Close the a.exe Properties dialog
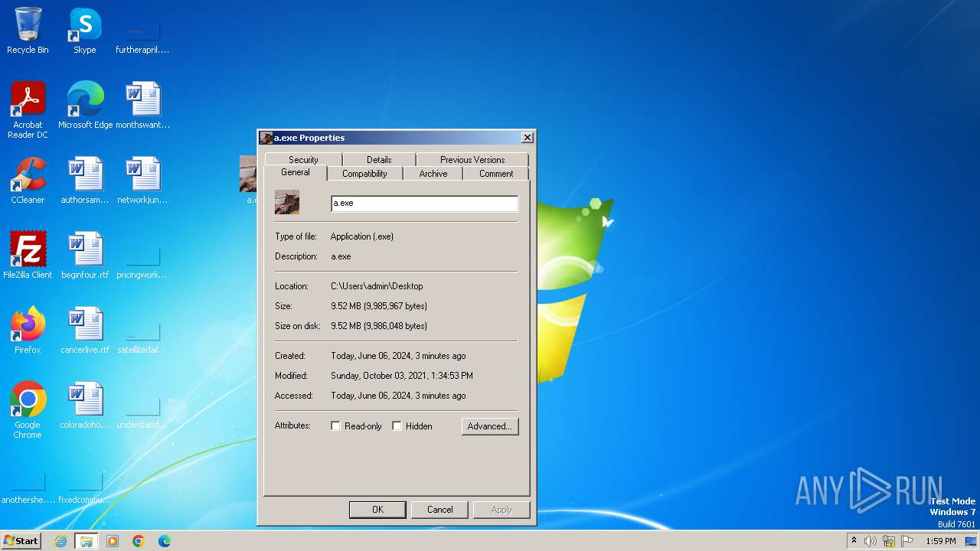 point(527,138)
